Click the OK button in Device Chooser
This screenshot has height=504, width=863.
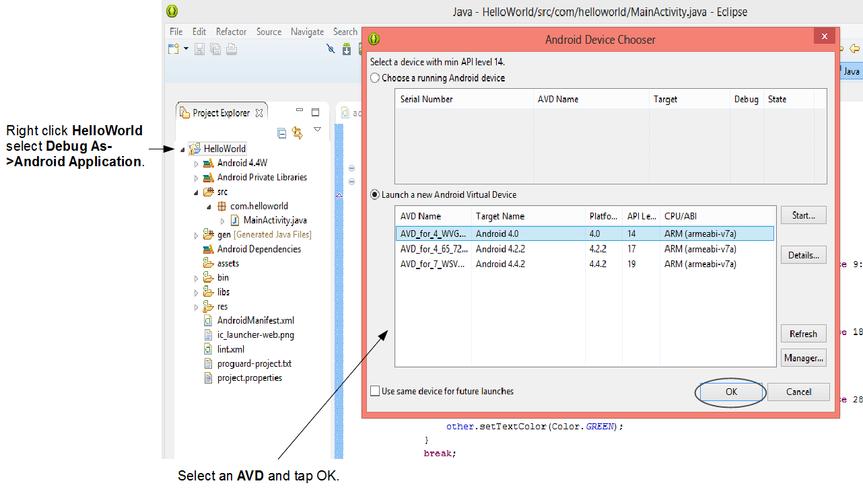[731, 392]
